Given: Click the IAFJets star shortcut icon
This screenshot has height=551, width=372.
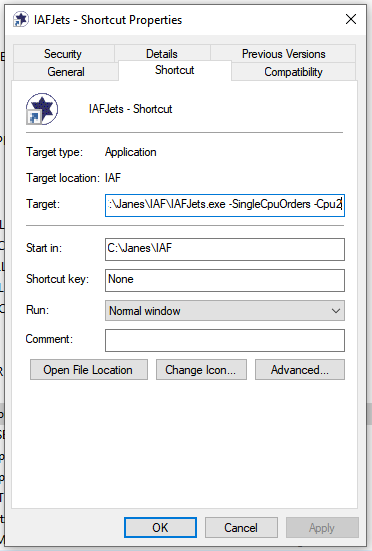Looking at the screenshot, I should [42, 109].
